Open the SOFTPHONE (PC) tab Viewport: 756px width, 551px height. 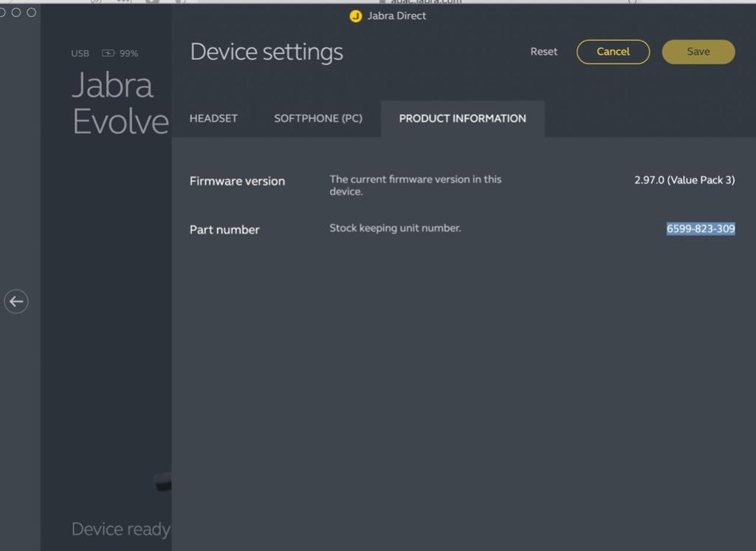(318, 119)
